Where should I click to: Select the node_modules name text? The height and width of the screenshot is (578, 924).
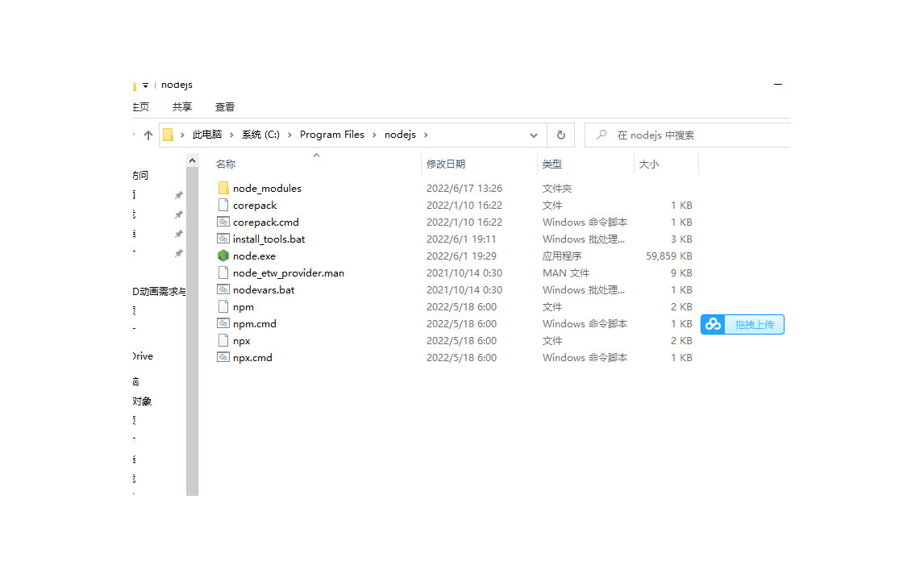pos(267,188)
